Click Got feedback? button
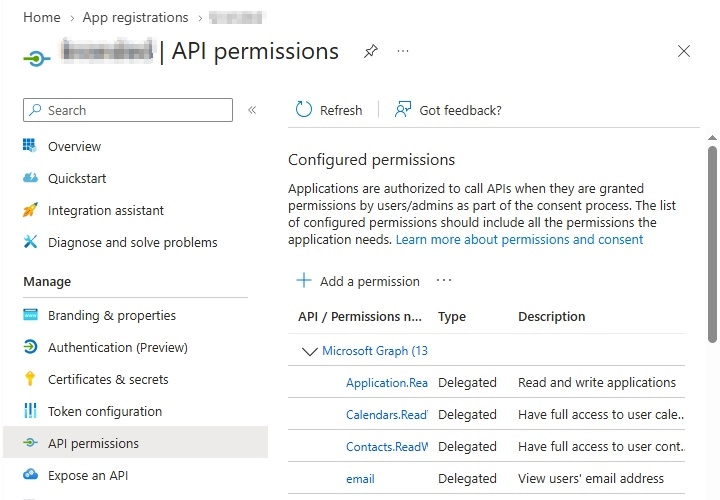 [x=448, y=110]
